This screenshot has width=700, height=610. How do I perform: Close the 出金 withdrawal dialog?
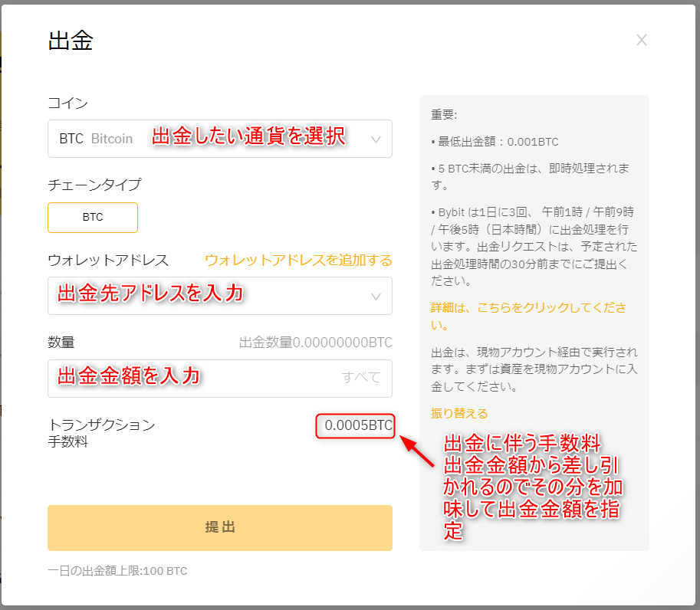coord(642,41)
